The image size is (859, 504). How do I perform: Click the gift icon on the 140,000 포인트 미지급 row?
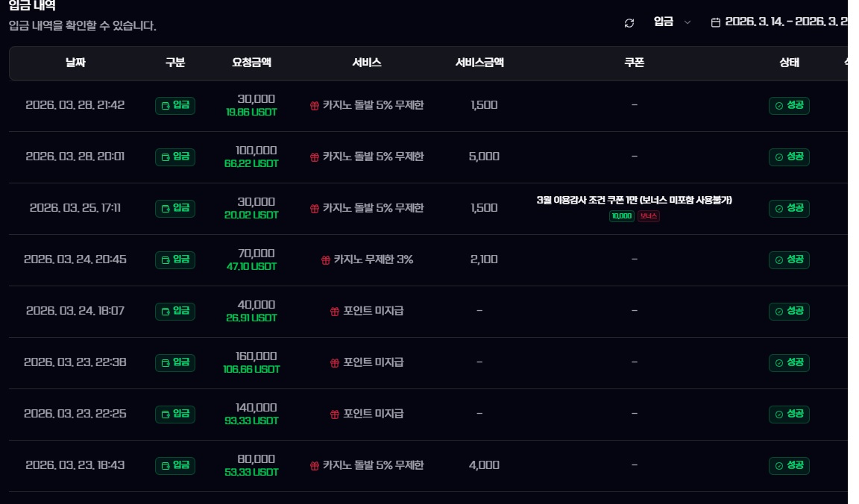335,414
